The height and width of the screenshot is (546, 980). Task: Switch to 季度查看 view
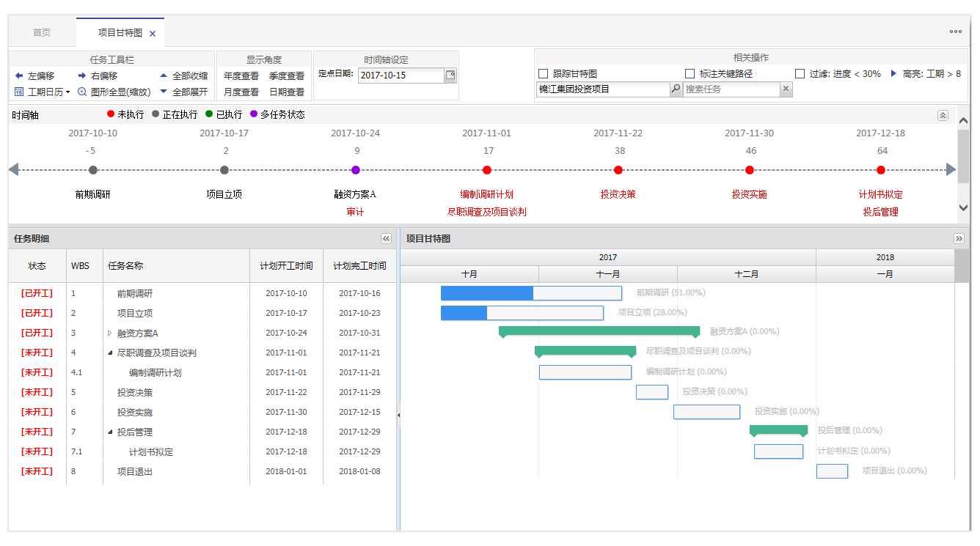(286, 76)
